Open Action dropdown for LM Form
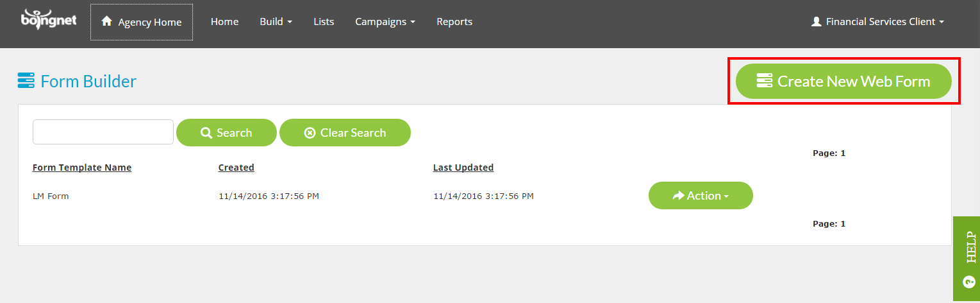 pos(701,196)
